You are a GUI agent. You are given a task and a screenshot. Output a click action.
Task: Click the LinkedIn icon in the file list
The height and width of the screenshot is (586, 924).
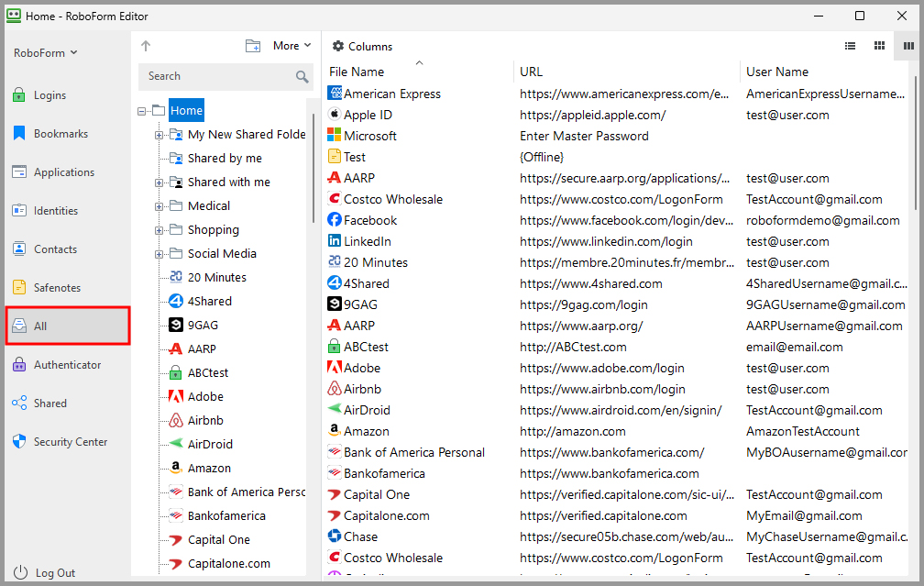(334, 240)
